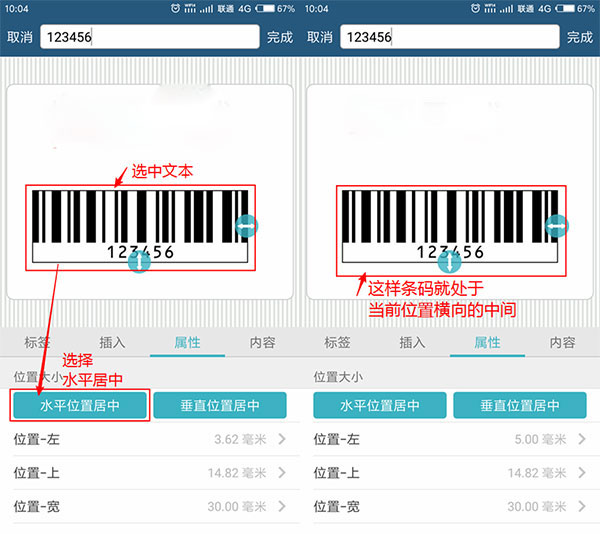Expand 位置-上 chevron in the right phone screen
600x534 pixels.
[582, 473]
